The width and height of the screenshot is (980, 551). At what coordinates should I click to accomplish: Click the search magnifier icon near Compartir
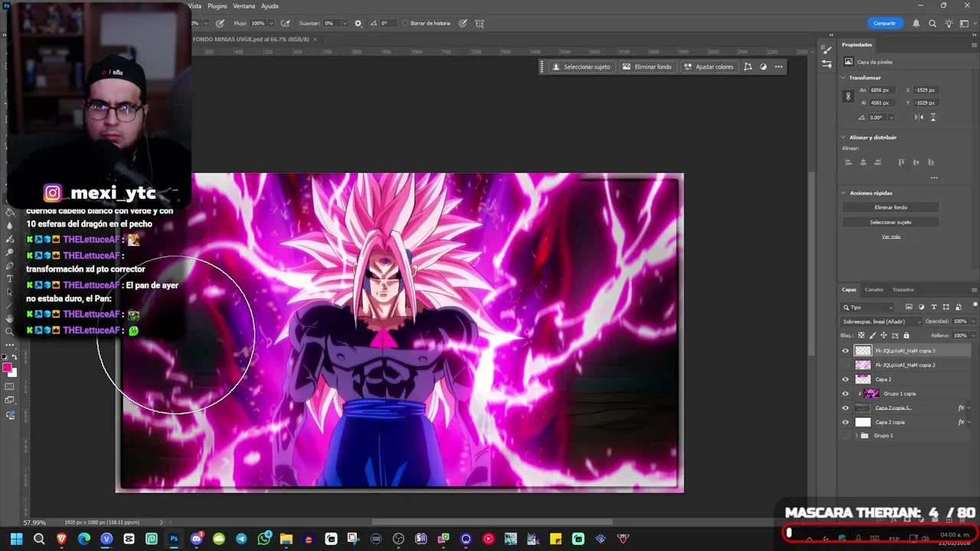click(933, 23)
